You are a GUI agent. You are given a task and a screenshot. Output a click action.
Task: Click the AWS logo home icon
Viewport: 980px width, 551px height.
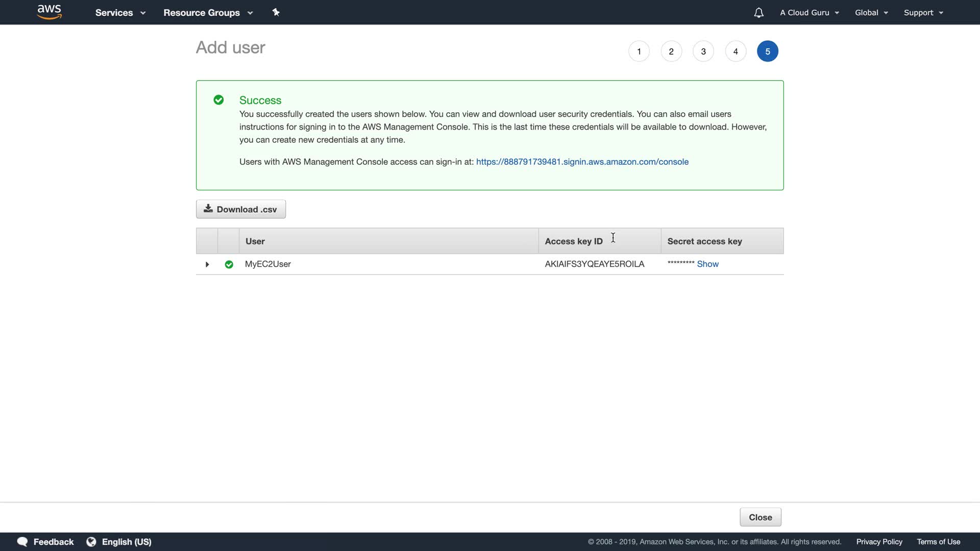click(x=49, y=12)
